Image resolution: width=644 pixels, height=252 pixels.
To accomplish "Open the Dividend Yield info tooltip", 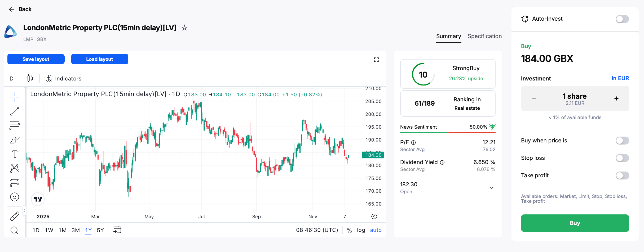I will pyautogui.click(x=442, y=162).
